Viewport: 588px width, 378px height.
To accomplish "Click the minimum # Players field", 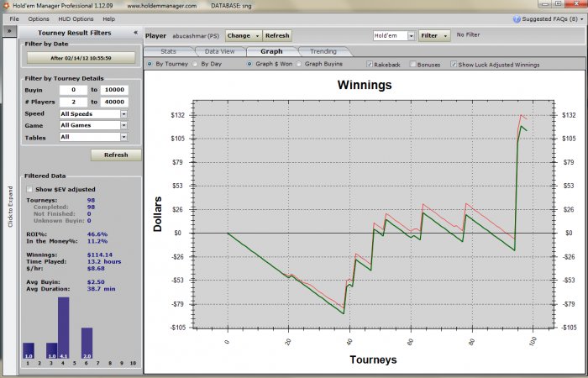I will pyautogui.click(x=73, y=102).
